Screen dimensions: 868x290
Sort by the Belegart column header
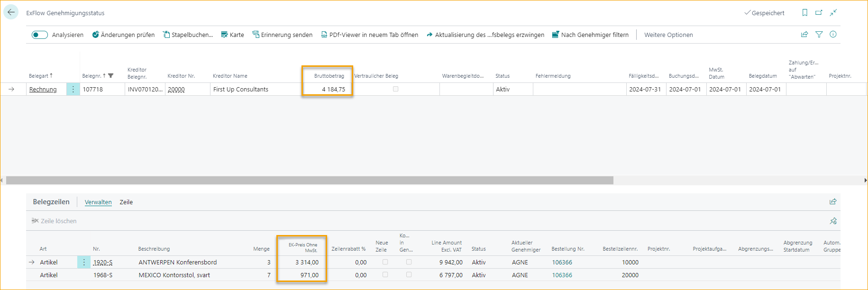pyautogui.click(x=38, y=76)
